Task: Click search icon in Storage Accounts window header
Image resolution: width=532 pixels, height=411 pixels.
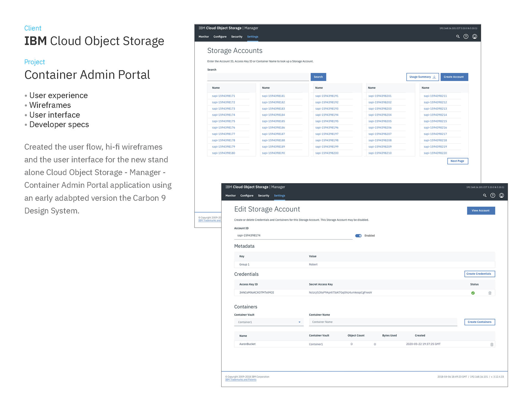Action: (458, 37)
